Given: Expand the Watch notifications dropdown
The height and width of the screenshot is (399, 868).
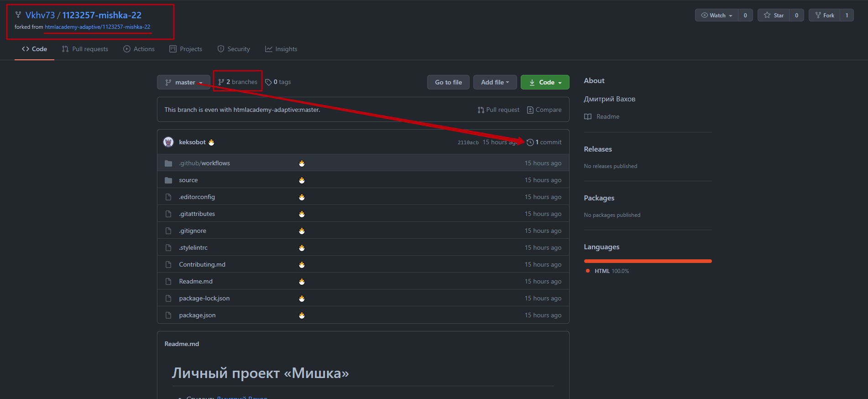Looking at the screenshot, I should pyautogui.click(x=716, y=15).
